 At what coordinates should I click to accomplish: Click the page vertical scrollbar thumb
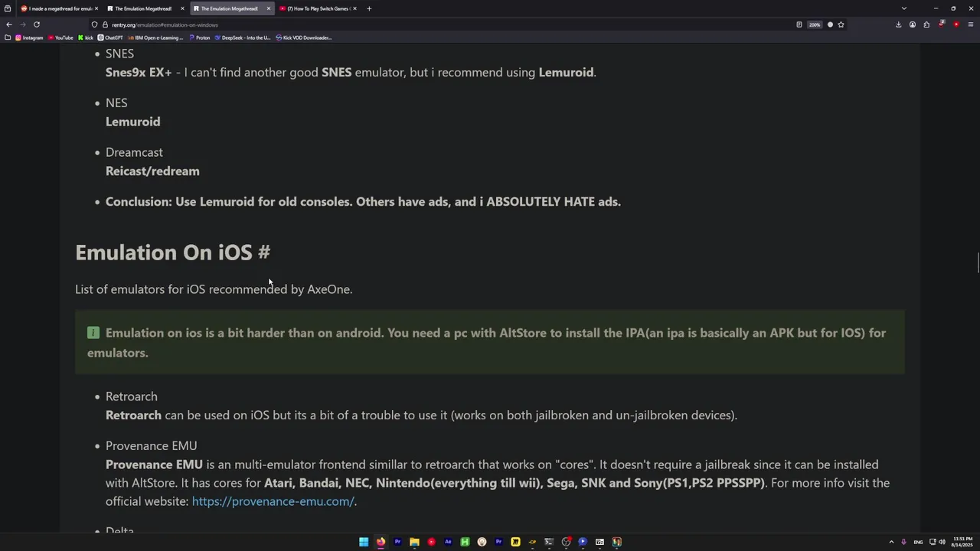977,262
